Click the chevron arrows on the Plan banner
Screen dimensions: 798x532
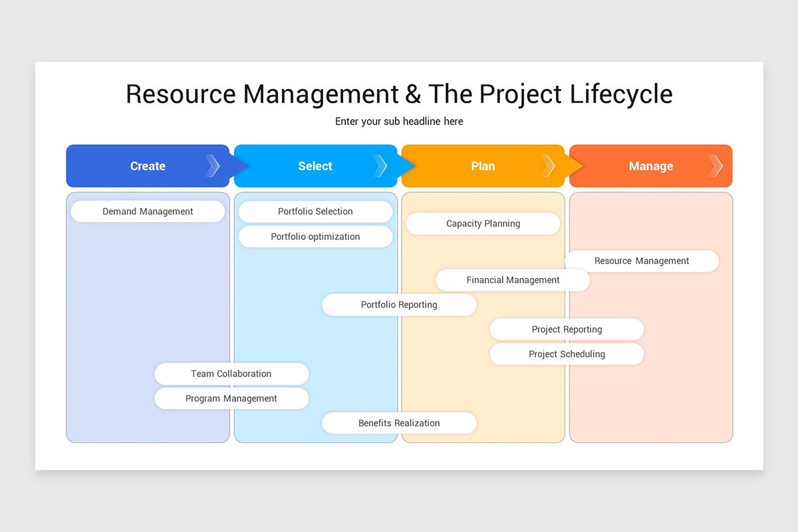pos(548,166)
